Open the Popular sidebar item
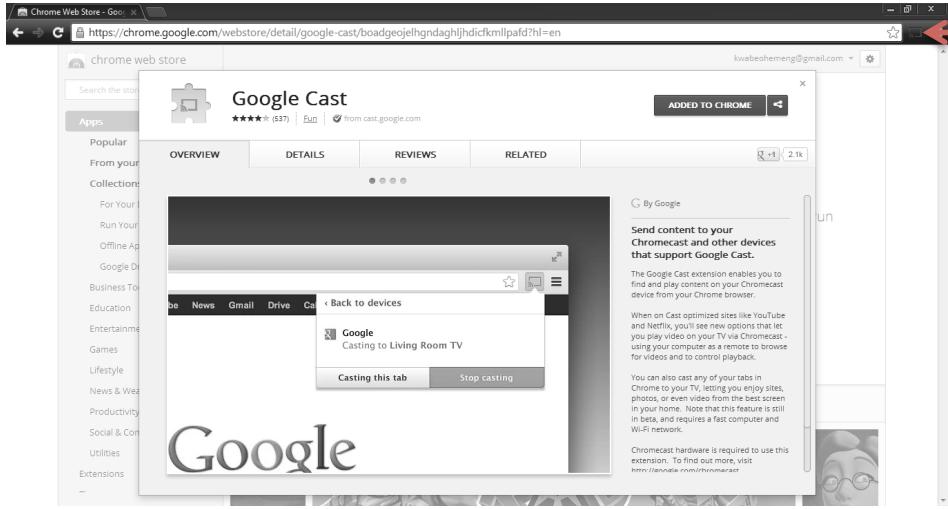 (x=108, y=142)
